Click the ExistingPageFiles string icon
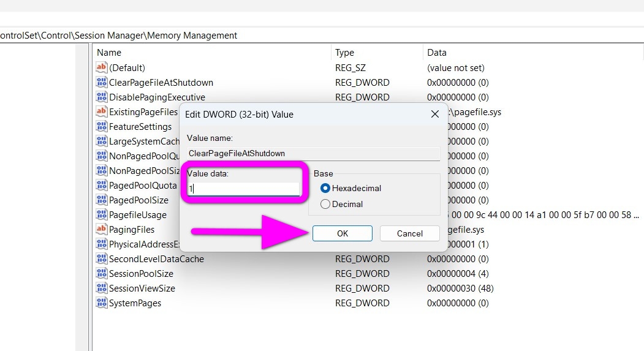This screenshot has height=351, width=644. [101, 111]
